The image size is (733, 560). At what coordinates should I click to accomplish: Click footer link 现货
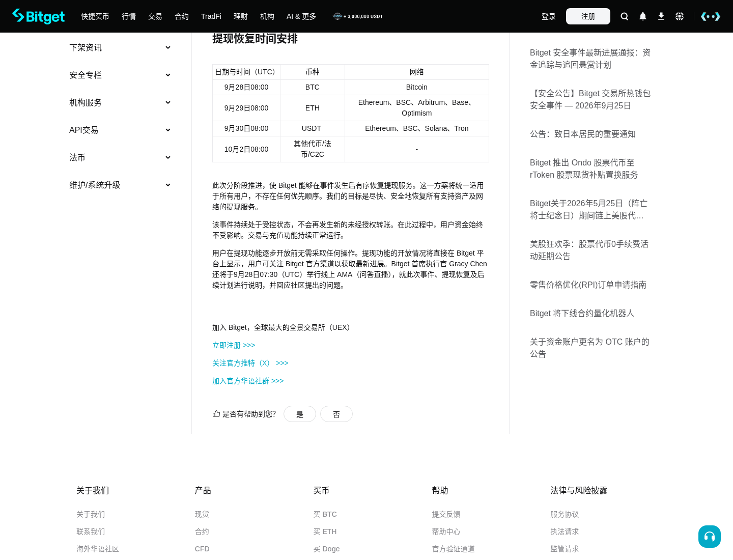[x=202, y=514]
